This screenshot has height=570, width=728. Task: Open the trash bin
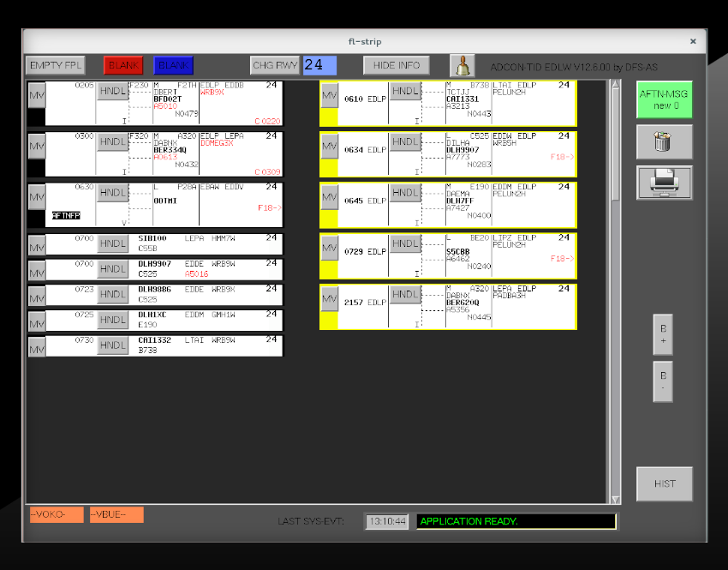664,141
